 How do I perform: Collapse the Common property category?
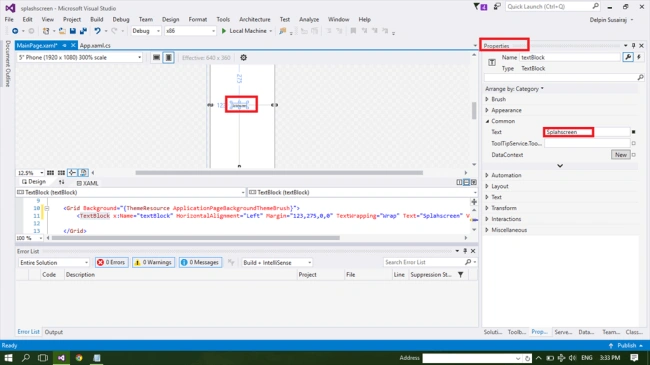(487, 121)
